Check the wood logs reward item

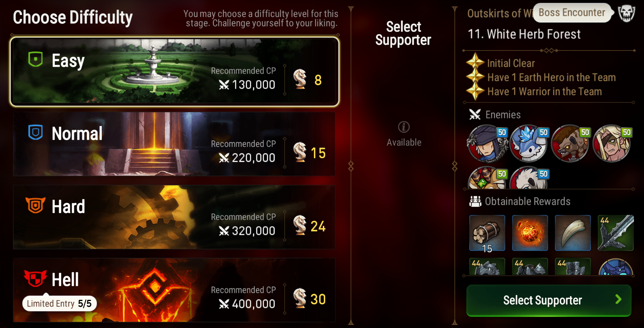(x=487, y=233)
